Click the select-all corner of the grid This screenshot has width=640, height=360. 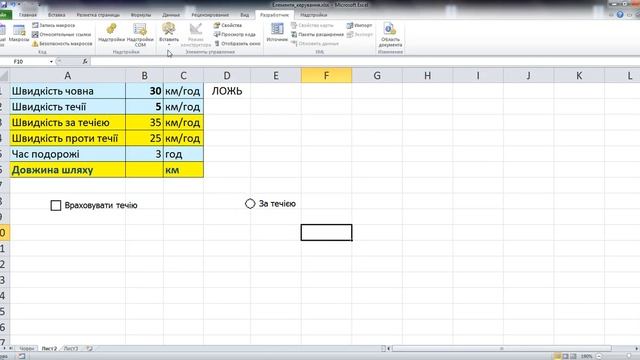click(x=4, y=76)
